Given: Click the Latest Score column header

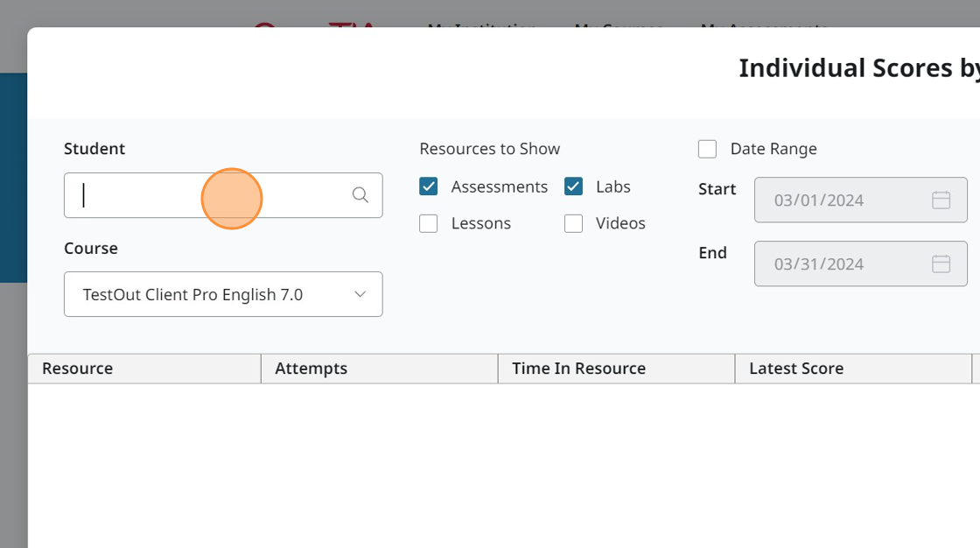Looking at the screenshot, I should (x=853, y=369).
